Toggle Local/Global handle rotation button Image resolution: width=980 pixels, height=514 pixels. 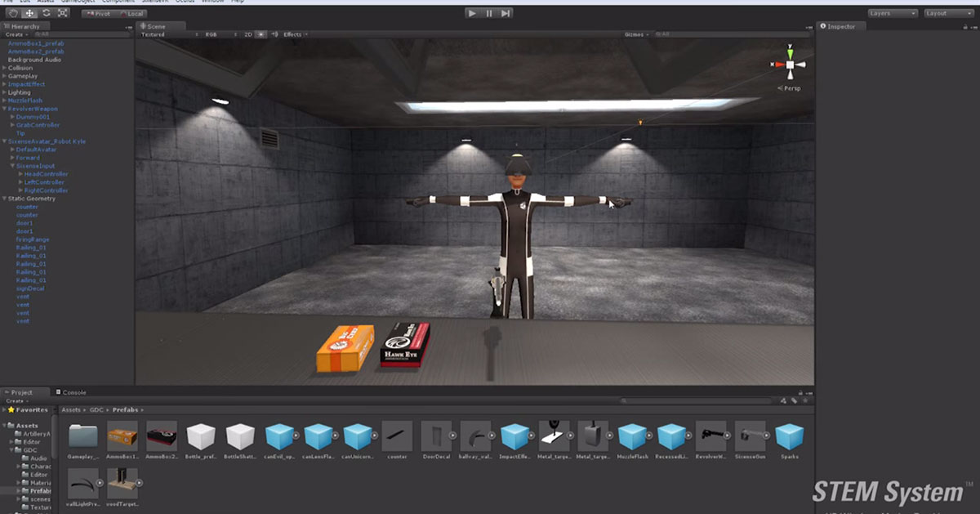pyautogui.click(x=131, y=14)
